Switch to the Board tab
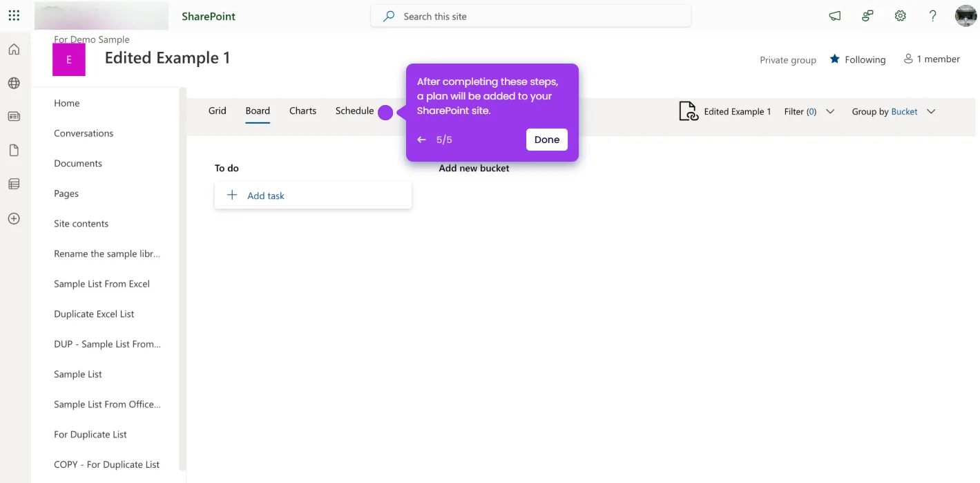The image size is (980, 483). click(x=258, y=111)
